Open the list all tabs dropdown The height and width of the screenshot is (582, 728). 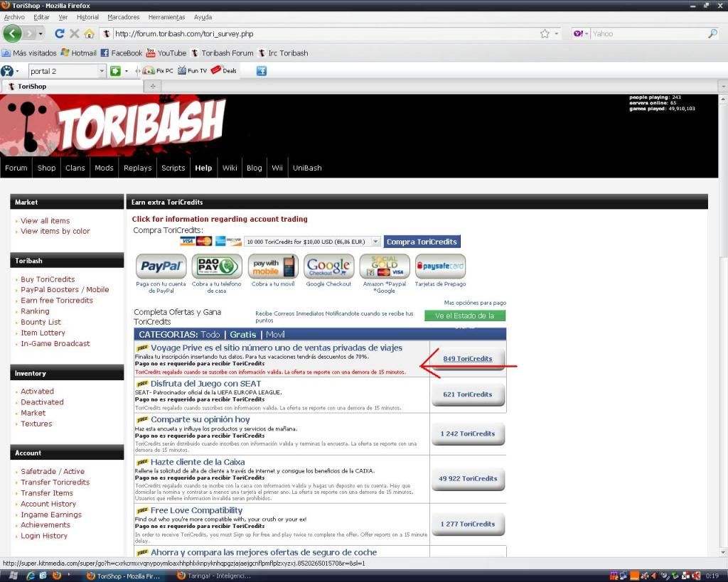[723, 86]
